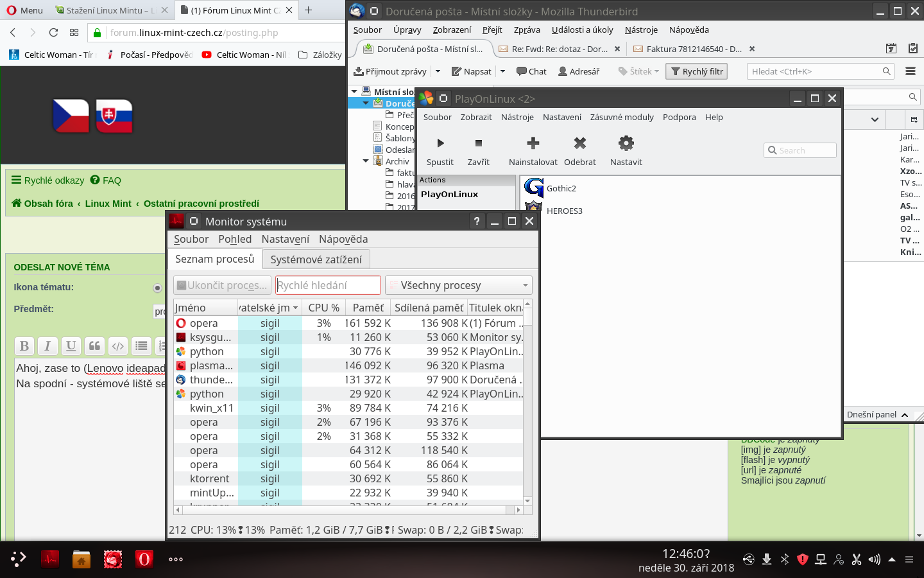924x578 pixels.
Task: Open Napsat dropdown arrow in Thunderbird
Action: pos(502,71)
